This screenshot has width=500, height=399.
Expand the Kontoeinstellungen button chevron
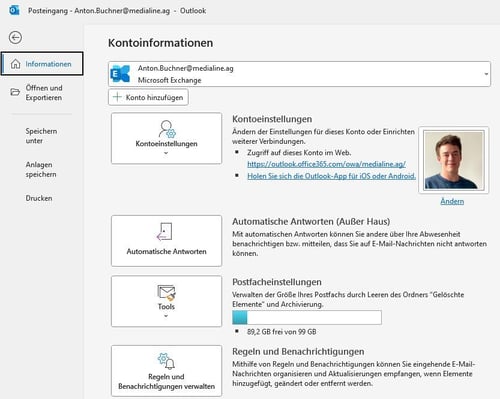pos(166,153)
